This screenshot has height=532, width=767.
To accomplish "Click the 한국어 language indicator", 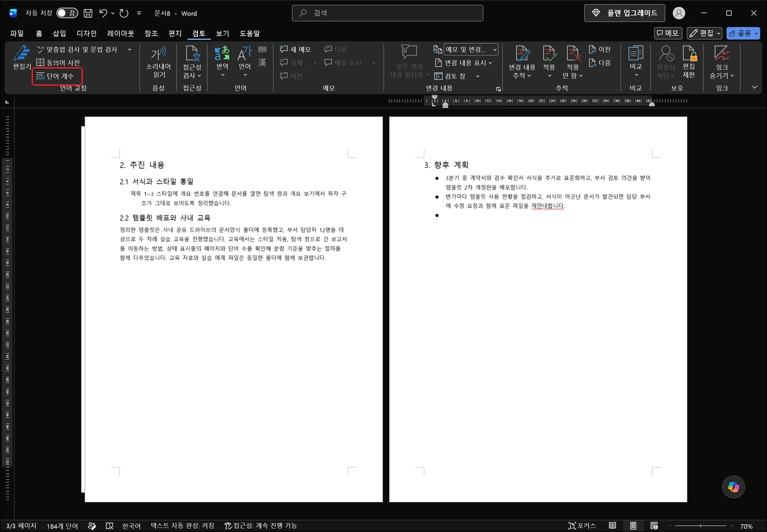I will coord(131,526).
